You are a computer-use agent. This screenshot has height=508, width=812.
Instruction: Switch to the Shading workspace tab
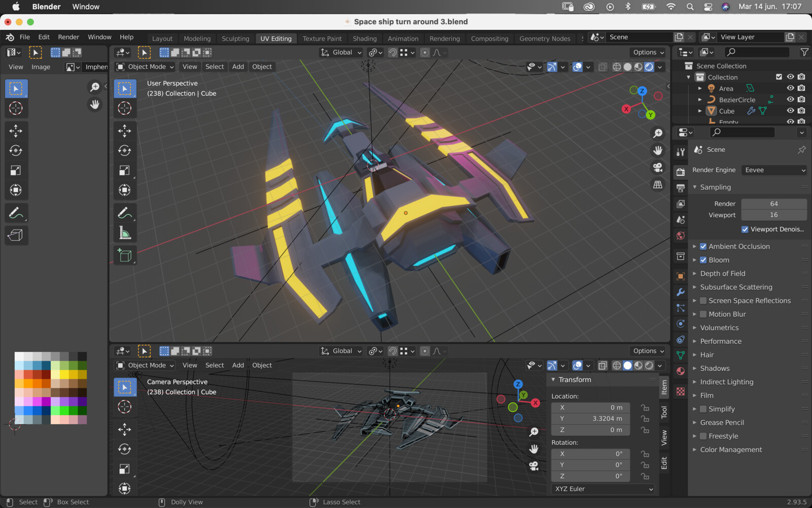(x=364, y=39)
